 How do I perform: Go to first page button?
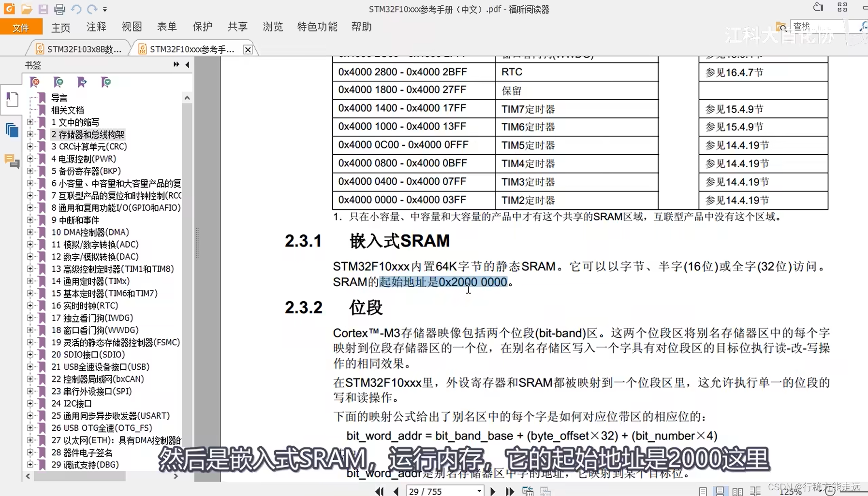click(379, 491)
